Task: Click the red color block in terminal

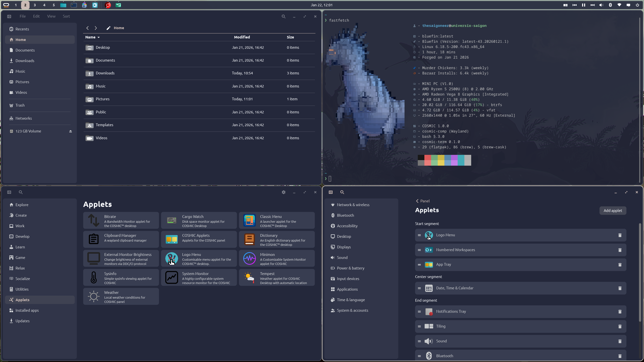Action: (x=427, y=158)
